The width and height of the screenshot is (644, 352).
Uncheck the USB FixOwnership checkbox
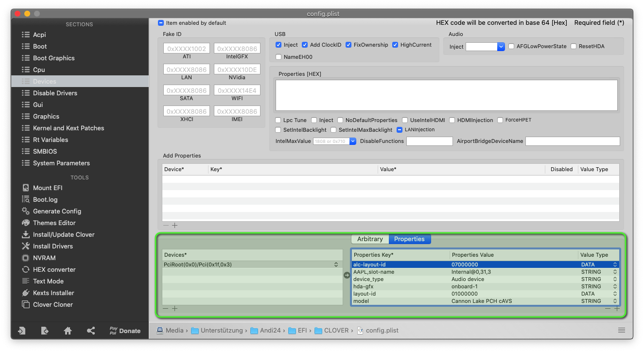tap(348, 45)
